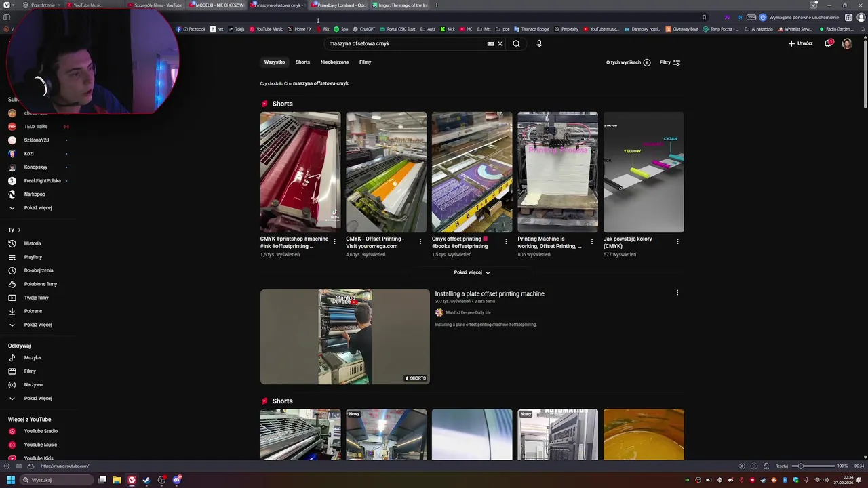
Task: Open Do obejrzenia watch later
Action: 39,270
